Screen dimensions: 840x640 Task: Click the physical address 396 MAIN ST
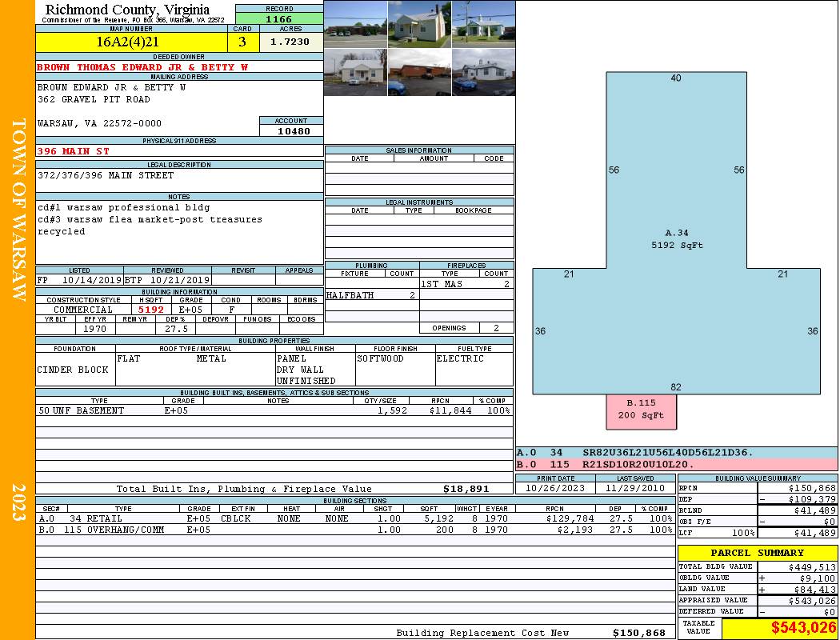74,150
